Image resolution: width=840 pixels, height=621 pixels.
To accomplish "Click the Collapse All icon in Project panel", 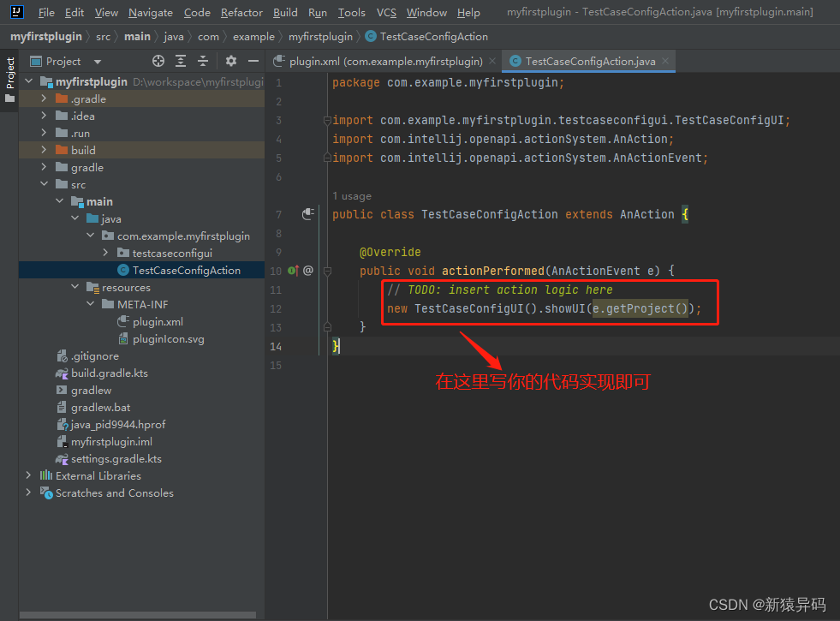I will [202, 61].
